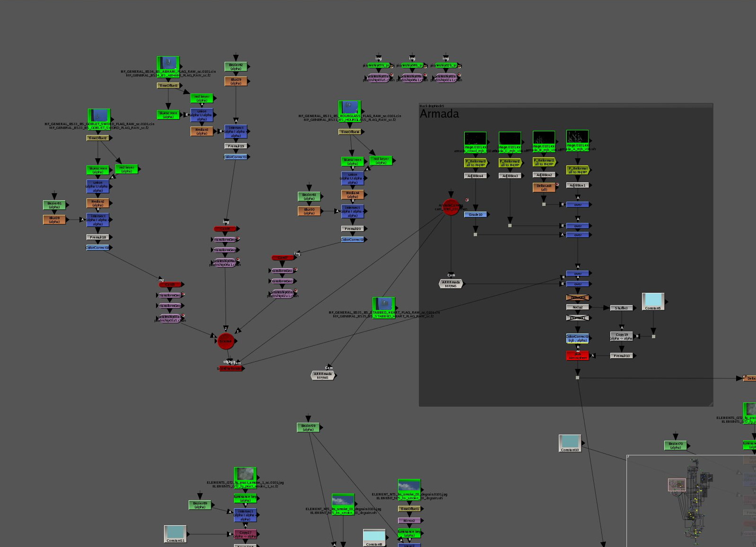The height and width of the screenshot is (547, 756).
Task: Select the ELEMENTS_GT2 smoke read node thumbnail
Action: pos(245,474)
